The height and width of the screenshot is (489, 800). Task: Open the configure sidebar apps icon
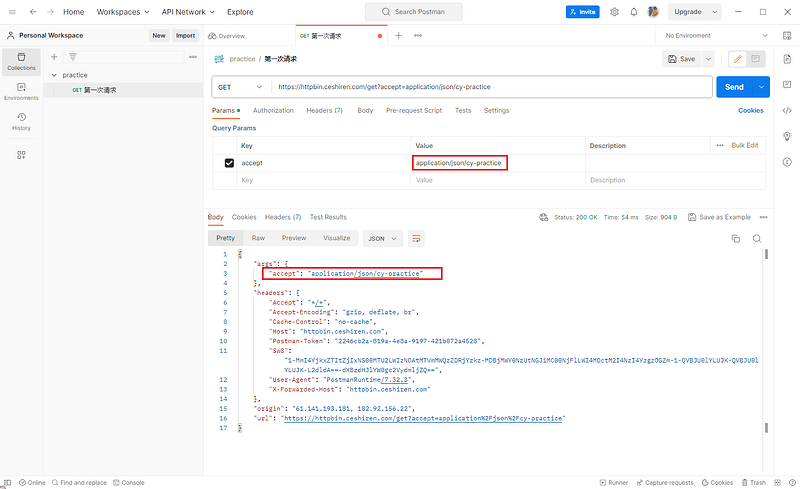(x=21, y=155)
